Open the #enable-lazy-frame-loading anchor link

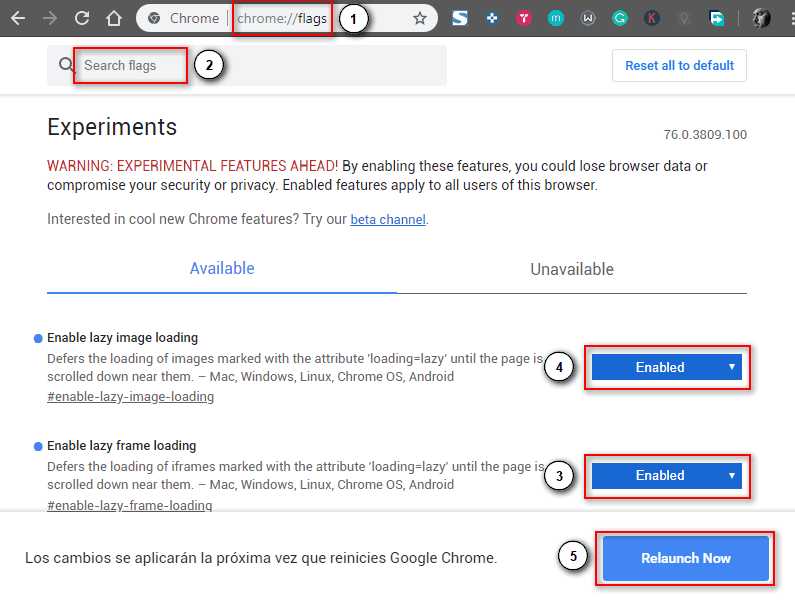(129, 505)
